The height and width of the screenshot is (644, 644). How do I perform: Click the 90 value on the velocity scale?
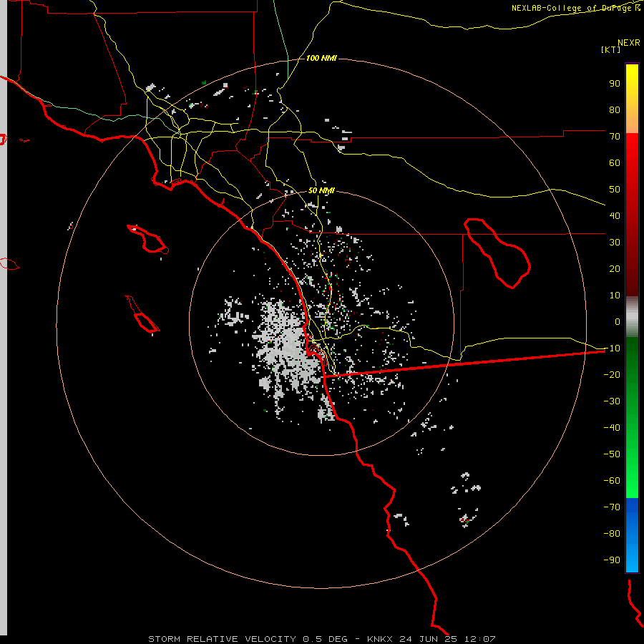615,84
